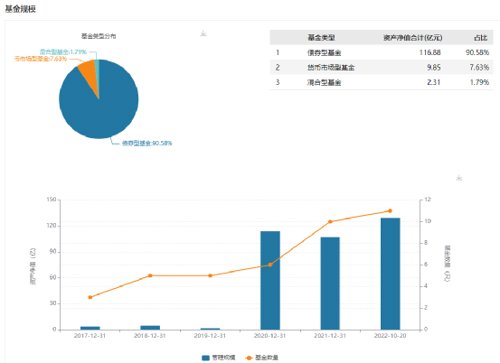Image resolution: width=500 pixels, height=363 pixels.
Task: Click the orange 7.63% pie label
Action: click(41, 59)
